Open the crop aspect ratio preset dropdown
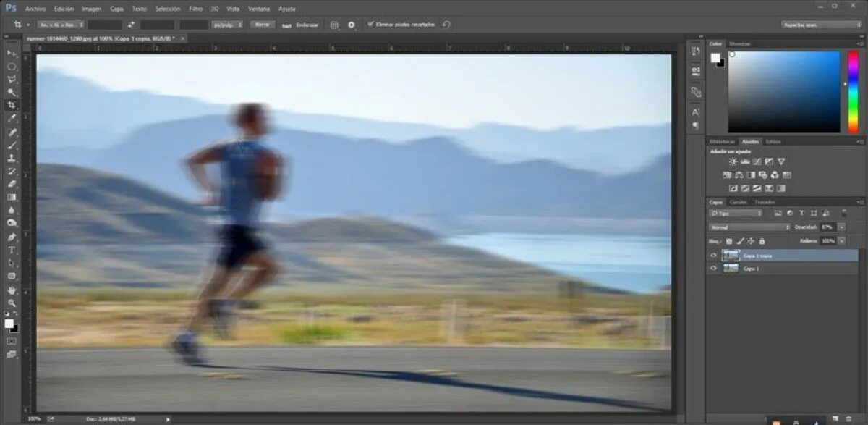This screenshot has width=868, height=425. coord(61,25)
